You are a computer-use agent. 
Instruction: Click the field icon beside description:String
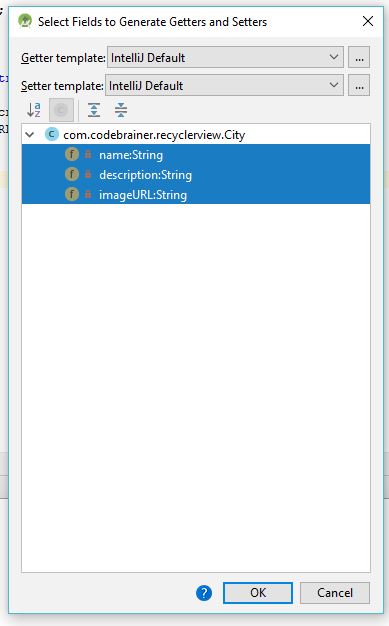72,174
